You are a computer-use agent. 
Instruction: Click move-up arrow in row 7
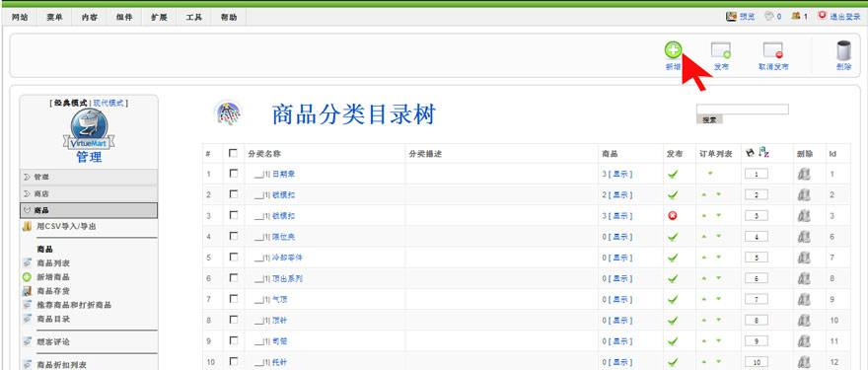pos(704,299)
